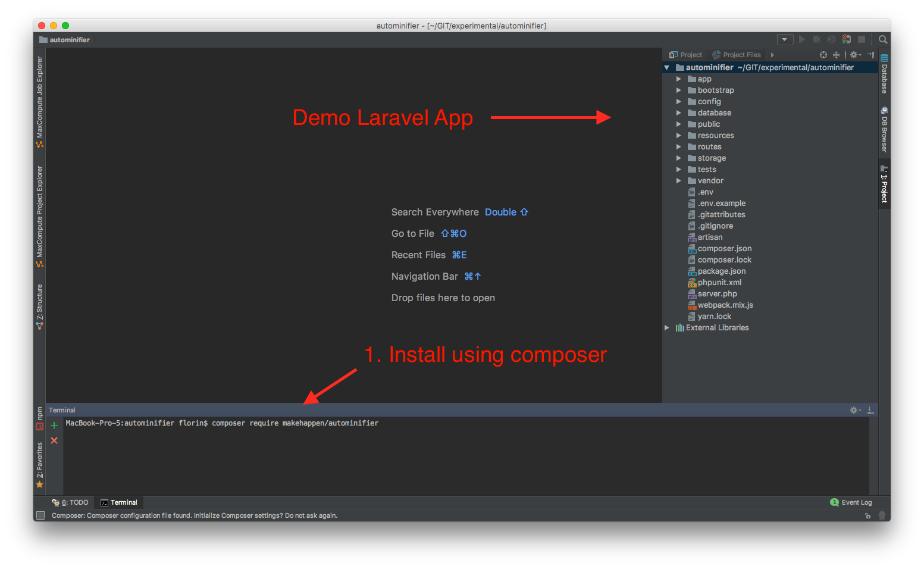This screenshot has width=924, height=569.
Task: Hide the Project panel using hide icon
Action: pyautogui.click(x=870, y=55)
